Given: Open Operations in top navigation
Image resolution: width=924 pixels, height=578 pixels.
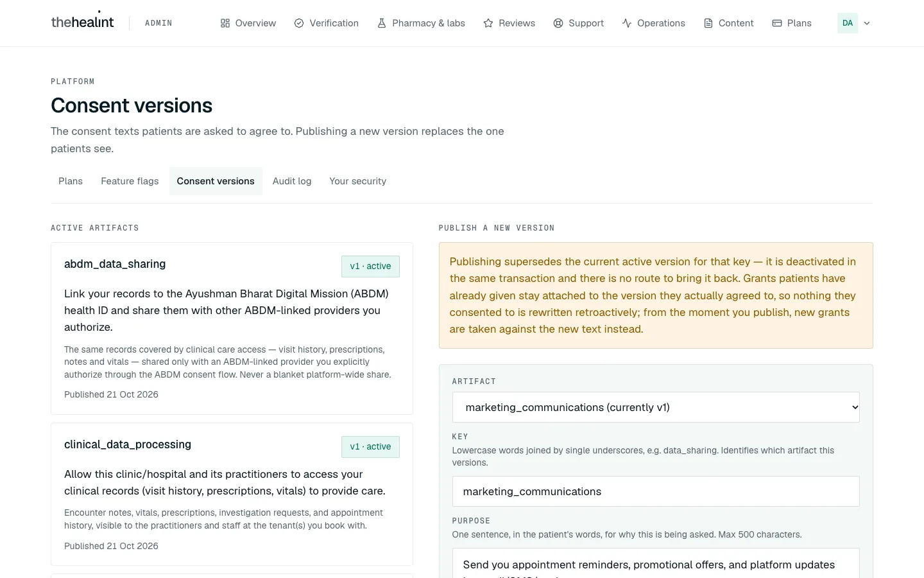Looking at the screenshot, I should pos(654,23).
